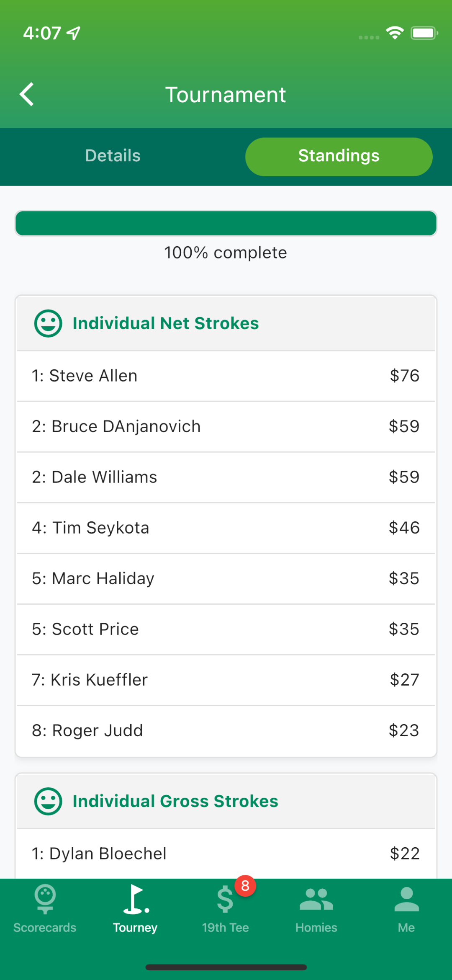Tap smiley icon beside Individual Net Strokes

coord(48,323)
